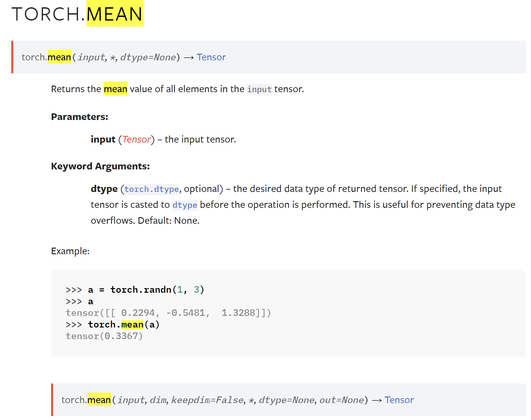Open the red Tensor parameter type link
Viewport: 531px width, 420px height.
(136, 139)
